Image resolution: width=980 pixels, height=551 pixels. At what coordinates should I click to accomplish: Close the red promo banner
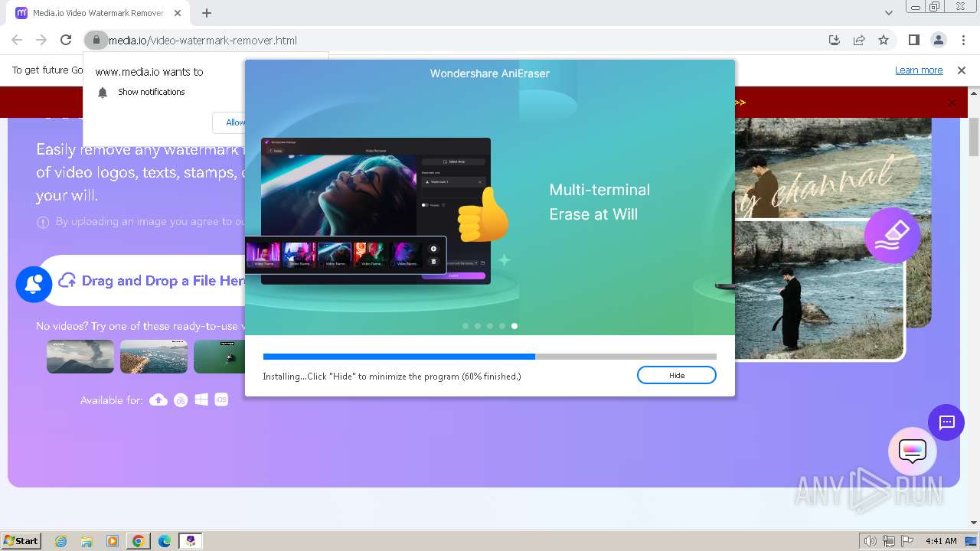point(952,103)
